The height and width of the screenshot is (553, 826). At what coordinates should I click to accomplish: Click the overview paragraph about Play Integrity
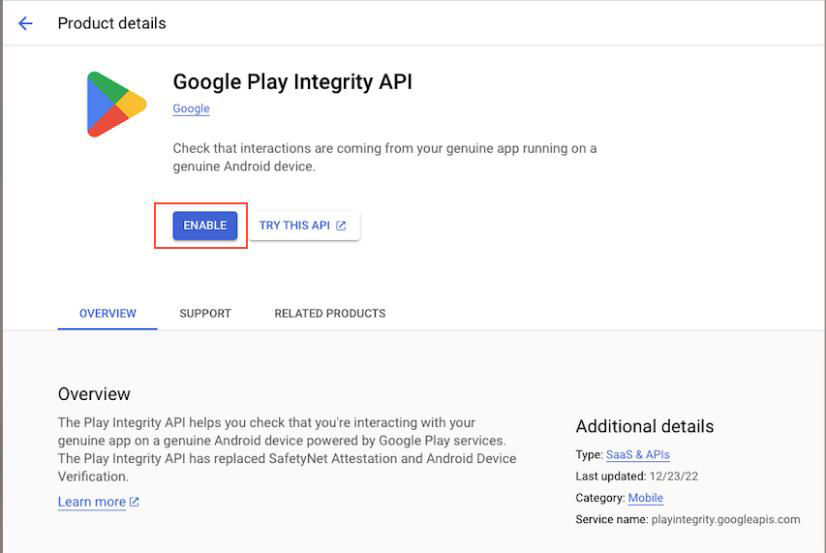coord(287,449)
